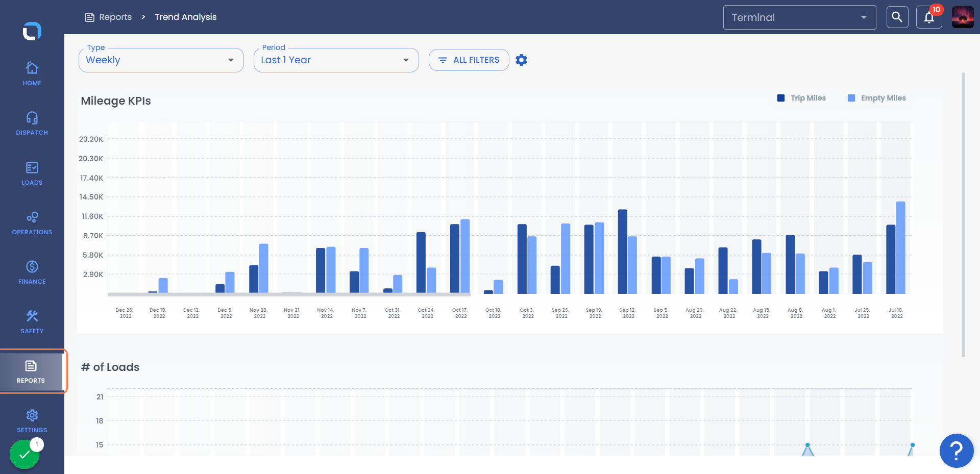
Task: Click the Mileage KPIs heading
Action: pyautogui.click(x=116, y=101)
